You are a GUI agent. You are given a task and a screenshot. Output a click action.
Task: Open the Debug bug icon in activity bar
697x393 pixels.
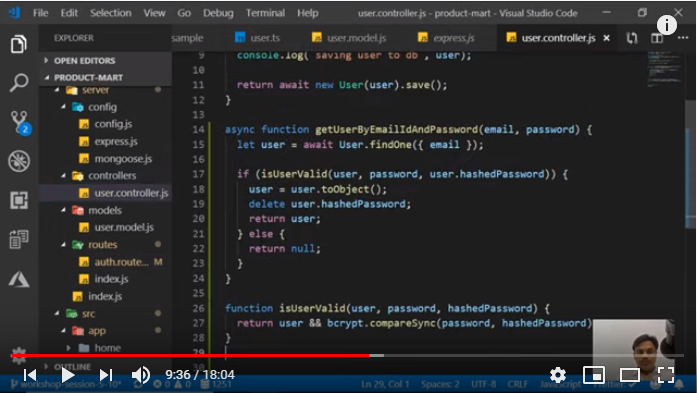pyautogui.click(x=19, y=161)
